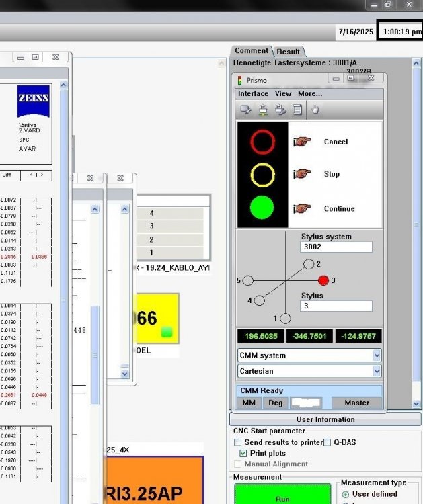The image size is (423, 504).
Task: Click the red Cancel traffic light
Action: point(262,142)
